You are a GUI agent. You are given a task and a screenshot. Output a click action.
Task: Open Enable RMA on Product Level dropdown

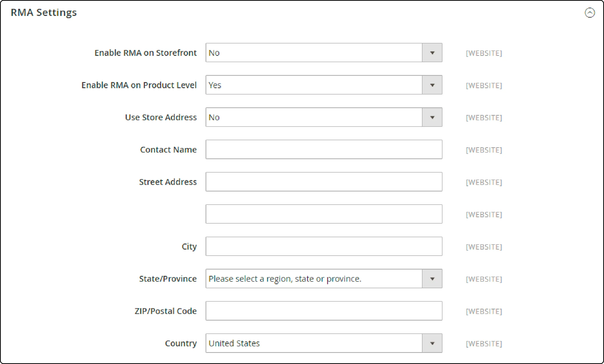(432, 85)
